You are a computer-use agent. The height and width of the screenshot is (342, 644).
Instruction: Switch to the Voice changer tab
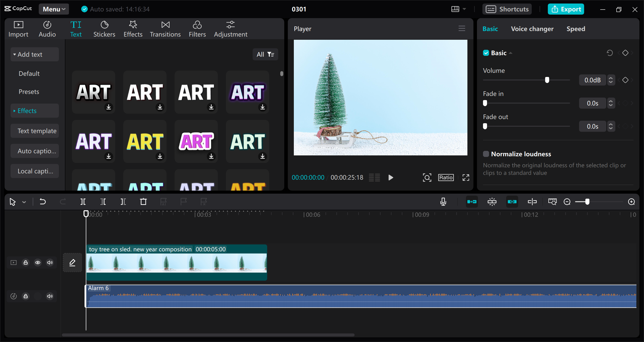click(x=532, y=29)
